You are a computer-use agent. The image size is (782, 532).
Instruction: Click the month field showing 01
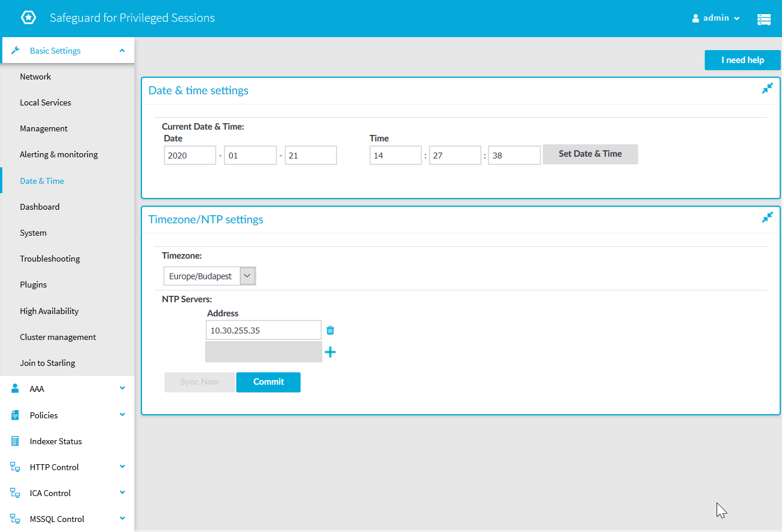(250, 156)
